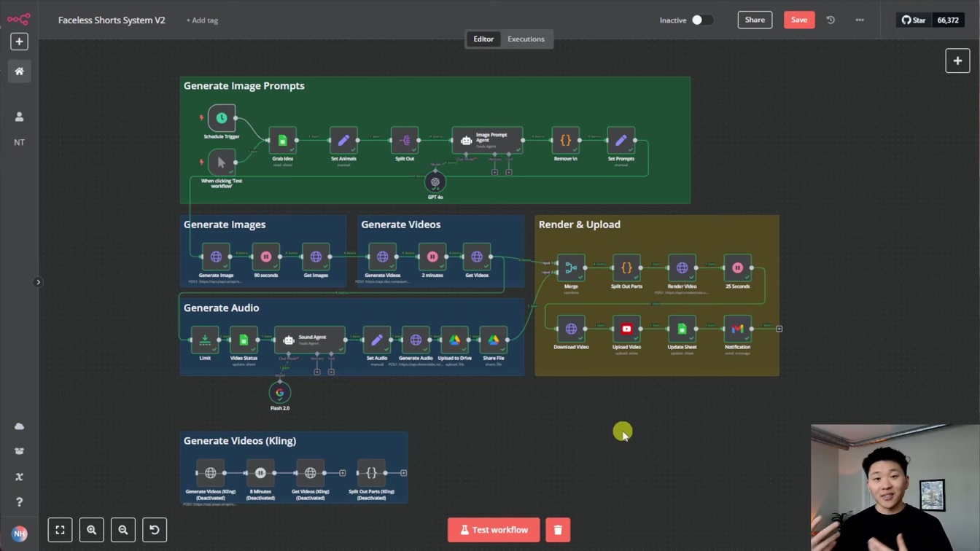This screenshot has height=551, width=980.
Task: Open the Share File Drive node
Action: click(494, 340)
